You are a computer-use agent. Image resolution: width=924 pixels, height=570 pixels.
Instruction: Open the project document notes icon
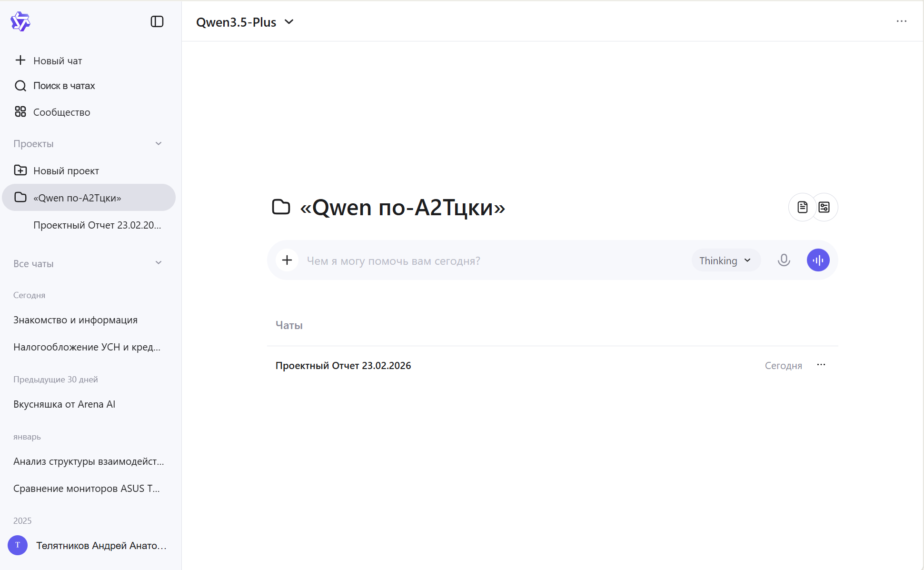803,207
